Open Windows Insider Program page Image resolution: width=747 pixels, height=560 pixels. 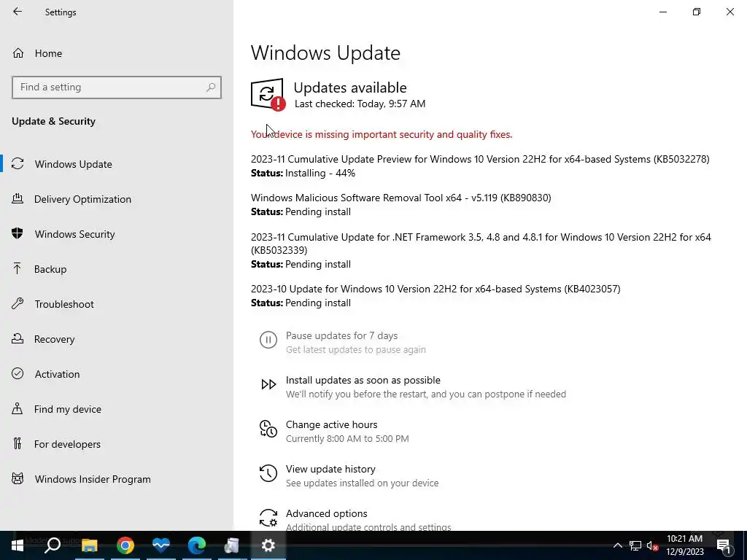click(93, 480)
